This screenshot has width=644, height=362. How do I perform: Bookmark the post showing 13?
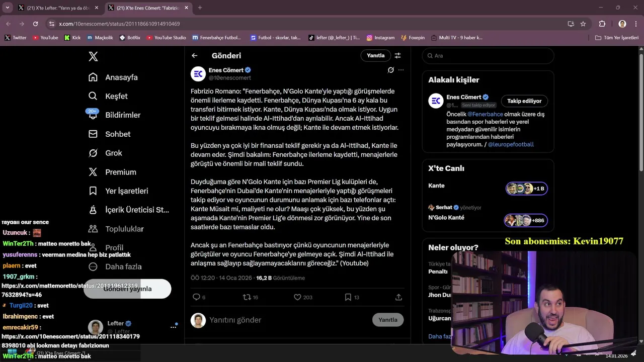352,297
